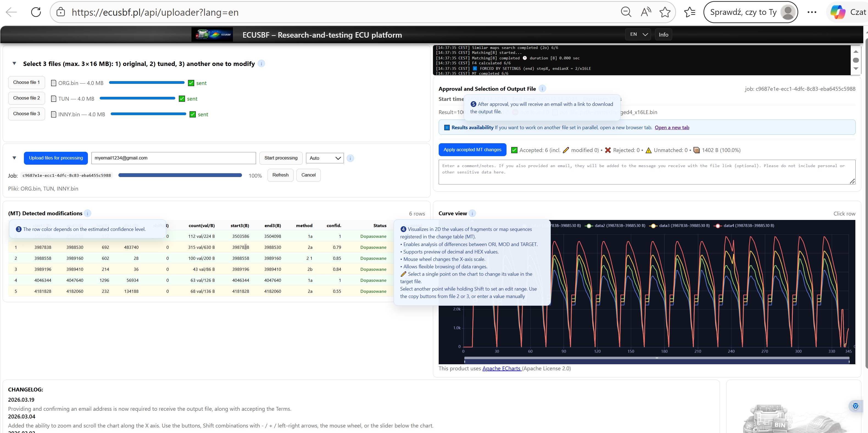Screen dimensions: 868x433
Task: Open the EN language dropdown
Action: coord(638,34)
